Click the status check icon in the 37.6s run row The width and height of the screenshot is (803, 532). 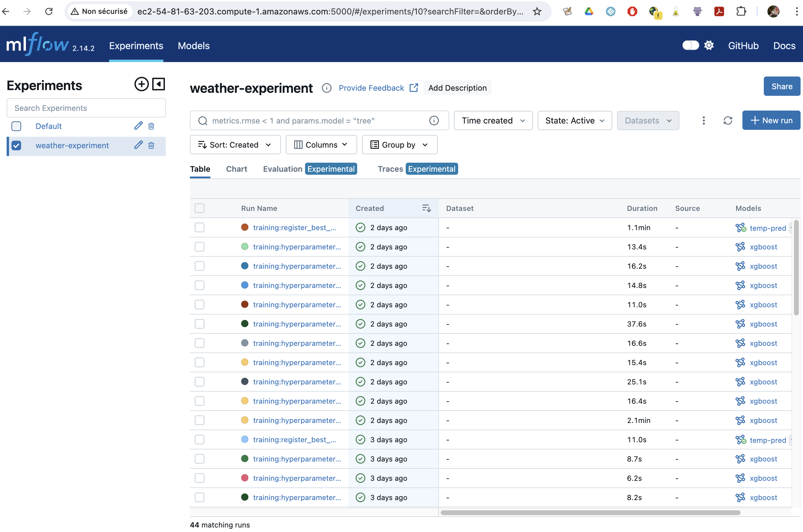(361, 324)
